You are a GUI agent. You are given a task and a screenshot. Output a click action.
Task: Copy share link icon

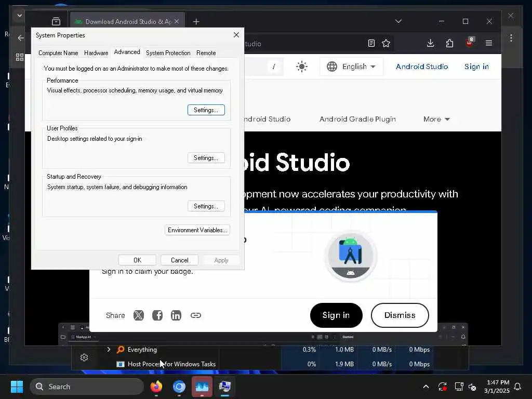(196, 315)
